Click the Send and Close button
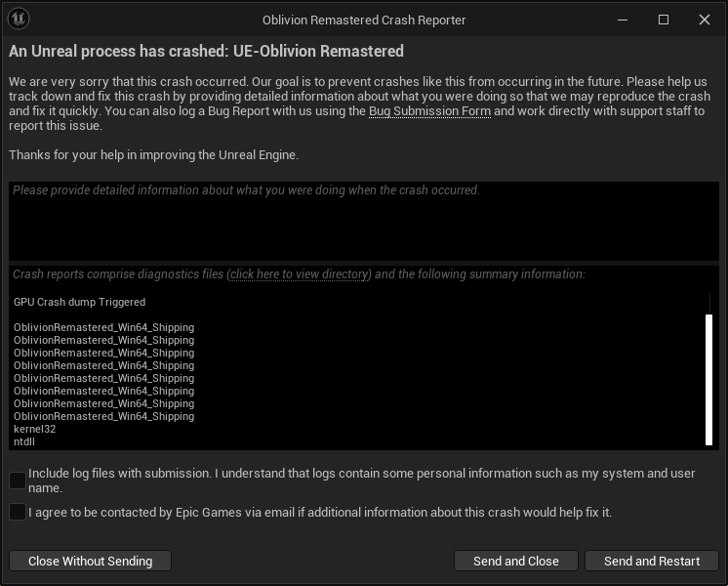The height and width of the screenshot is (586, 728). click(516, 561)
